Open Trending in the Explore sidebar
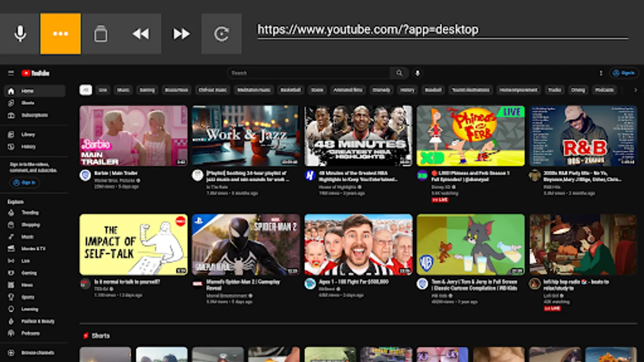644x362 pixels. (x=30, y=212)
